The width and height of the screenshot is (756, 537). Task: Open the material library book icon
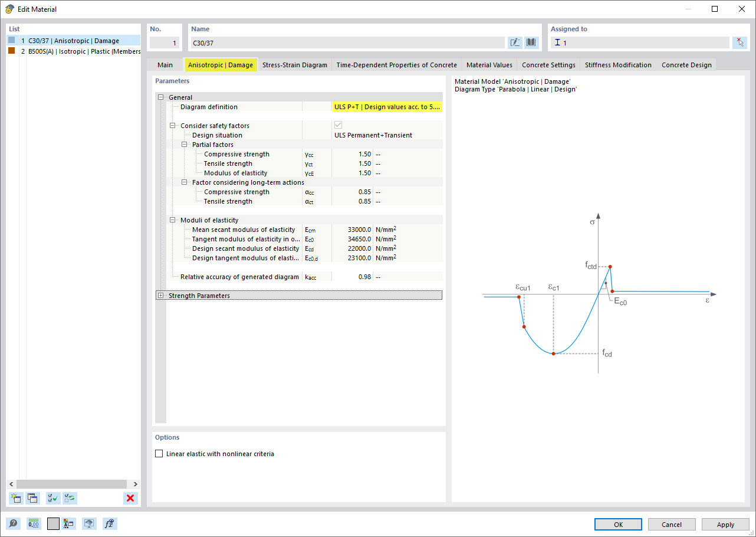click(530, 42)
